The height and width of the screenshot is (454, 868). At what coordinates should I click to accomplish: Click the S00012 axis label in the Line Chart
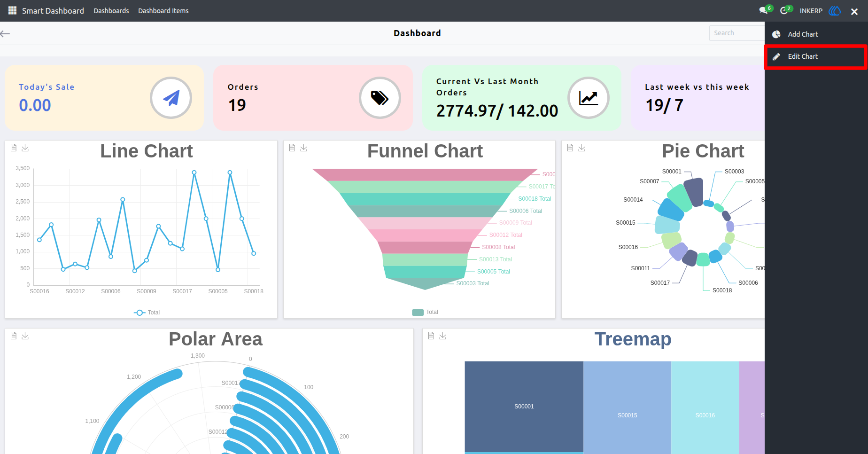tap(75, 291)
